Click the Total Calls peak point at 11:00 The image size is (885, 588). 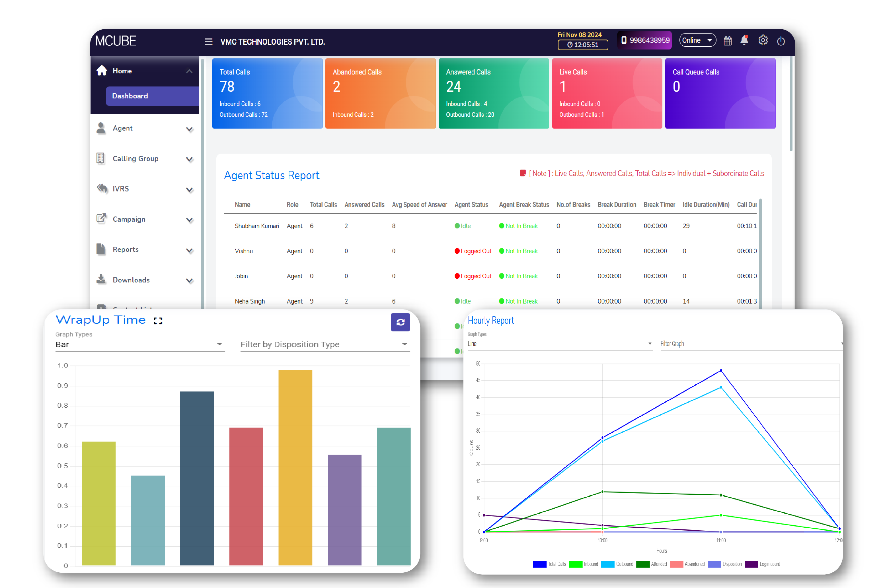(721, 370)
